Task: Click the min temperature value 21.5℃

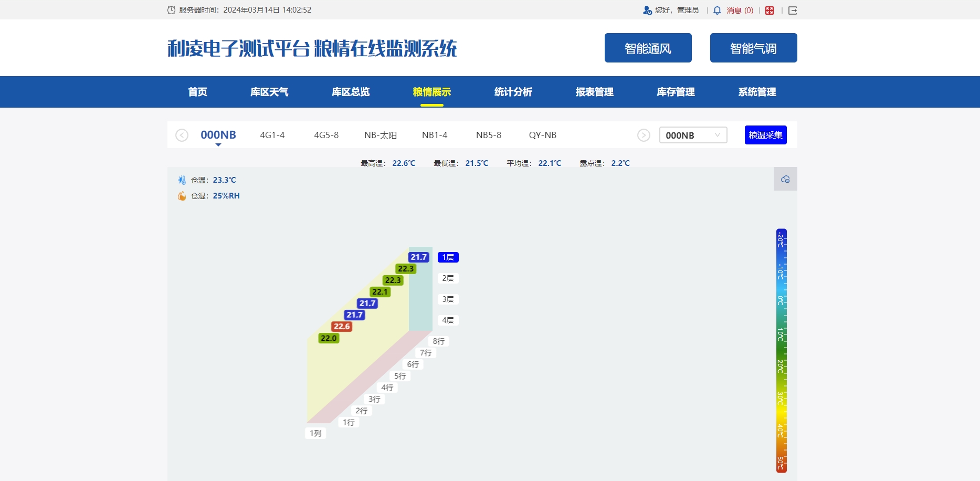Action: pyautogui.click(x=477, y=163)
